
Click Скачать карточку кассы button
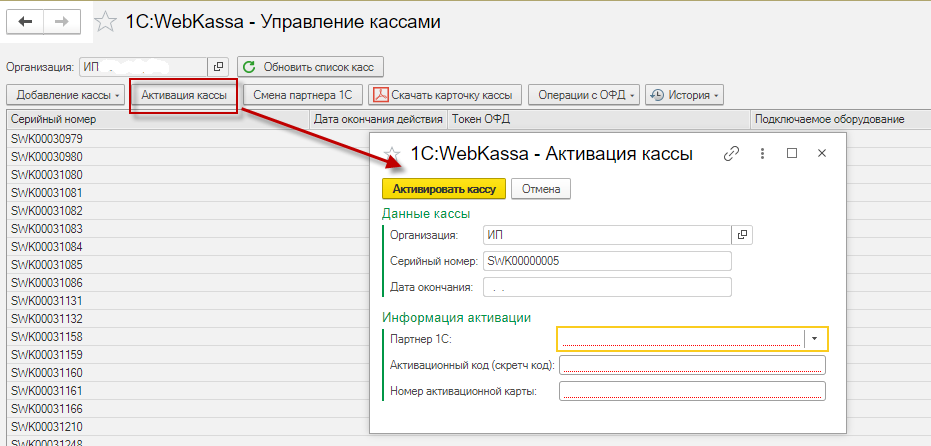pos(445,95)
